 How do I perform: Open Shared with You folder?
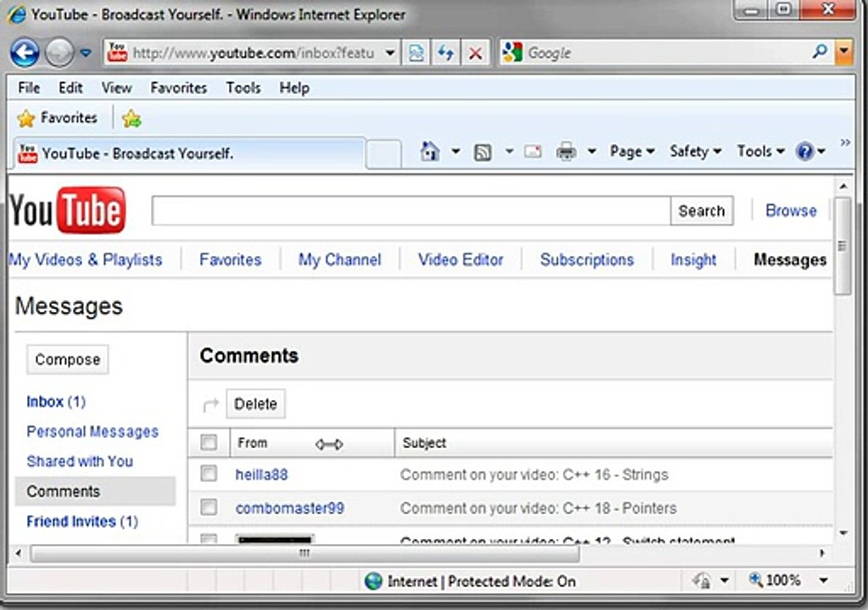point(80,461)
